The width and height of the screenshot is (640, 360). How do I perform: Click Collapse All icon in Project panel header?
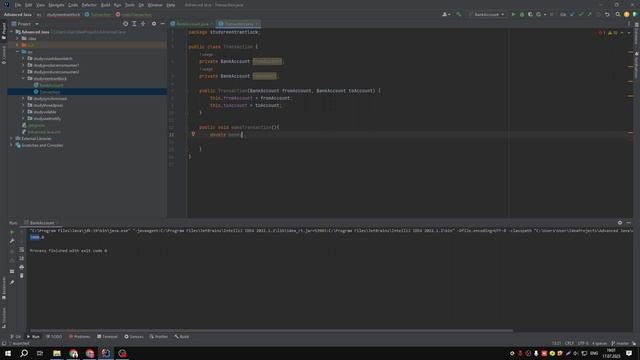click(x=143, y=24)
